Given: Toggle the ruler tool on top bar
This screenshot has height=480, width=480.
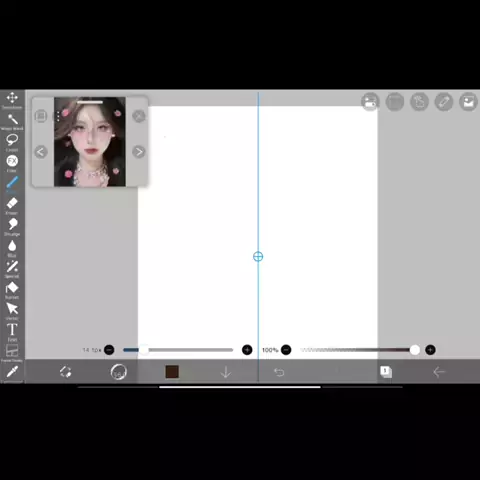Looking at the screenshot, I should 444,102.
